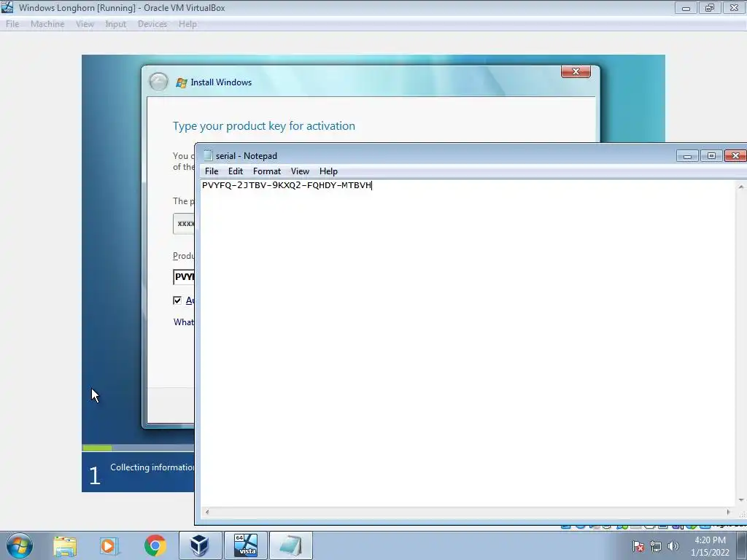This screenshot has width=747, height=560.
Task: Restore down the VirtualBox window
Action: point(710,8)
